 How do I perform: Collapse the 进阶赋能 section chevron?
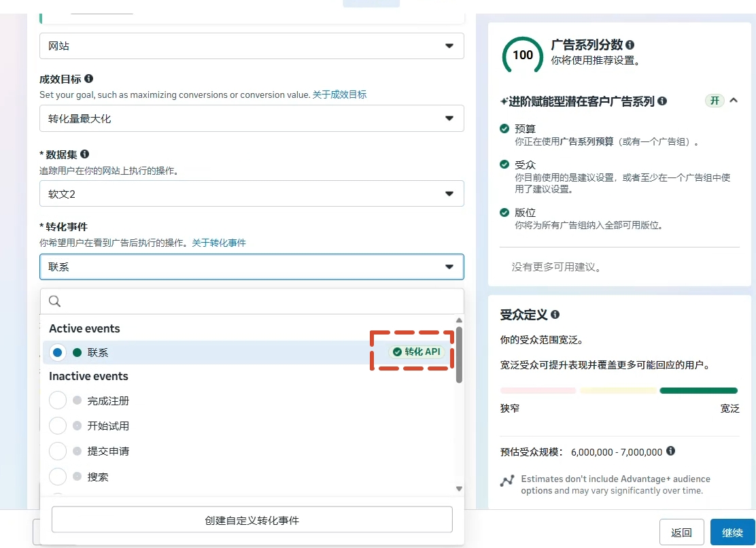click(734, 101)
